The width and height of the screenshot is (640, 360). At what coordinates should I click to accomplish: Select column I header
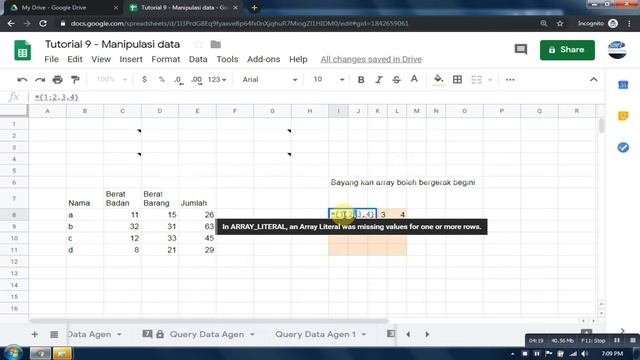pos(338,111)
